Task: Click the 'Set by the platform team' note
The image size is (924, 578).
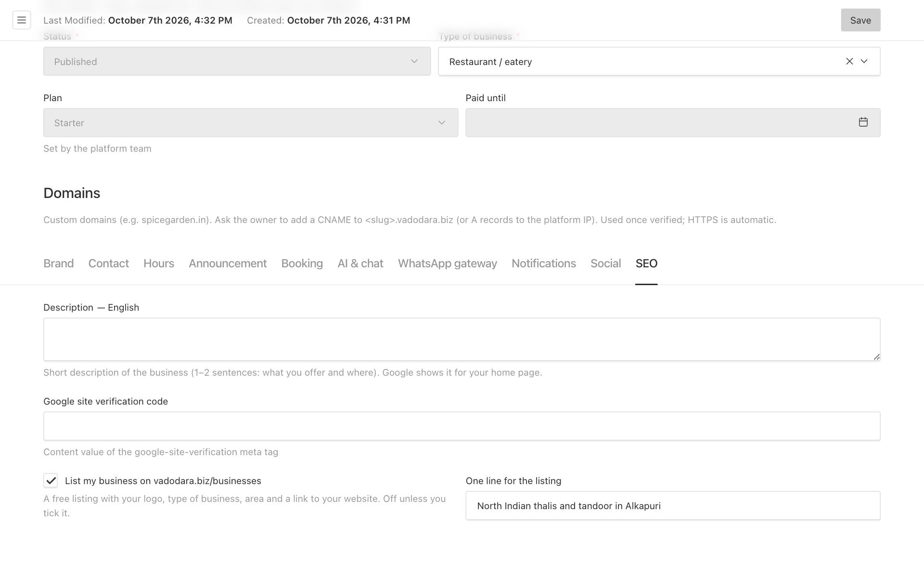Action: [97, 149]
